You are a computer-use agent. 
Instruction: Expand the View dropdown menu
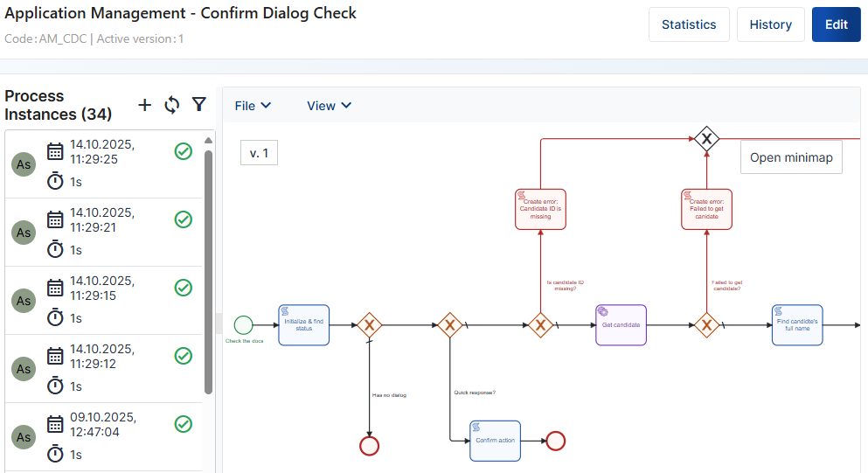click(329, 106)
